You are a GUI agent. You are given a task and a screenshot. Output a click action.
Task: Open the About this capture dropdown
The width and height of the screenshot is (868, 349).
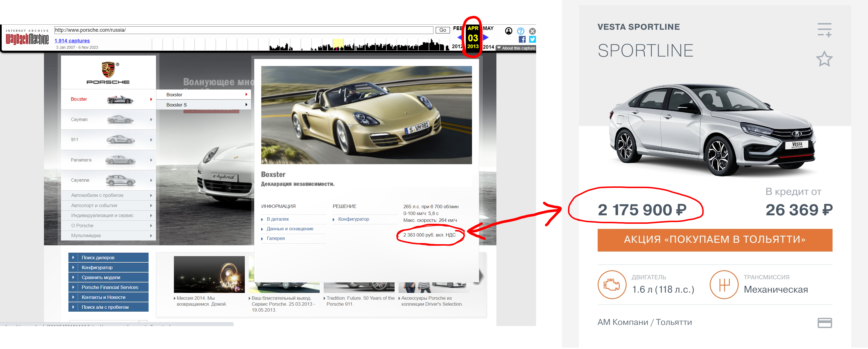tap(516, 48)
